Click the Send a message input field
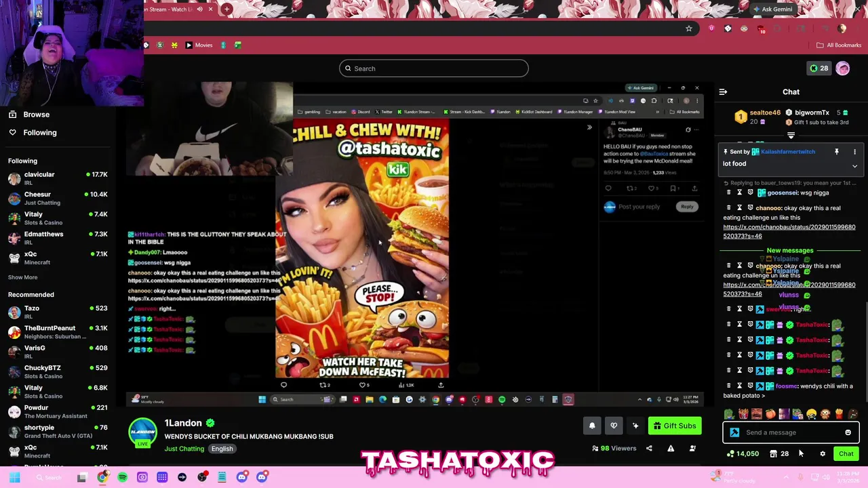 click(x=791, y=432)
